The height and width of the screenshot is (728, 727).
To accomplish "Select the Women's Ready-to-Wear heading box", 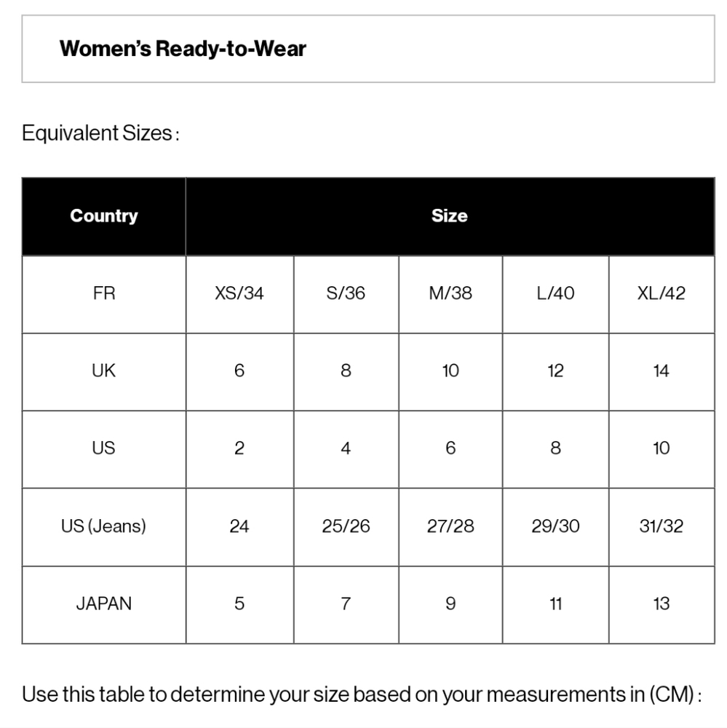I will (x=368, y=49).
